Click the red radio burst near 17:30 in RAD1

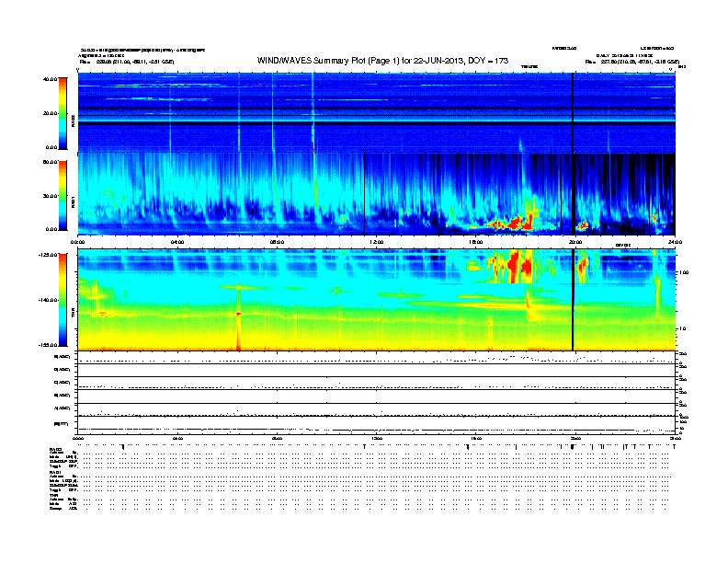tap(516, 223)
